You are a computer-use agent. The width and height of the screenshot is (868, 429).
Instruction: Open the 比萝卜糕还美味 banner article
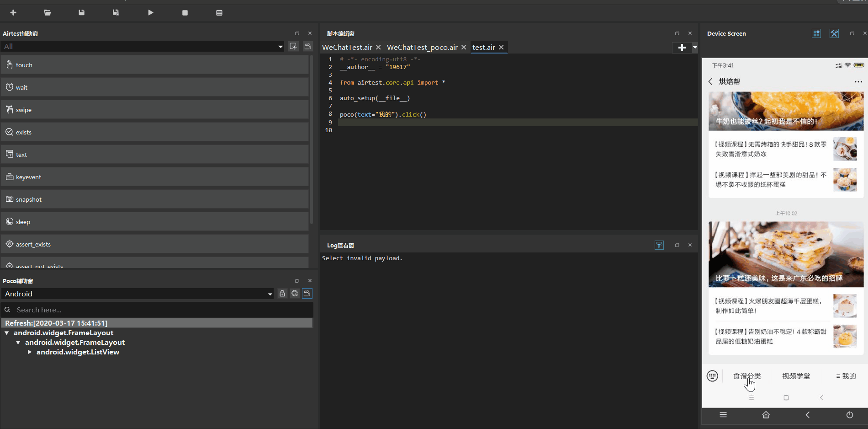click(x=786, y=254)
